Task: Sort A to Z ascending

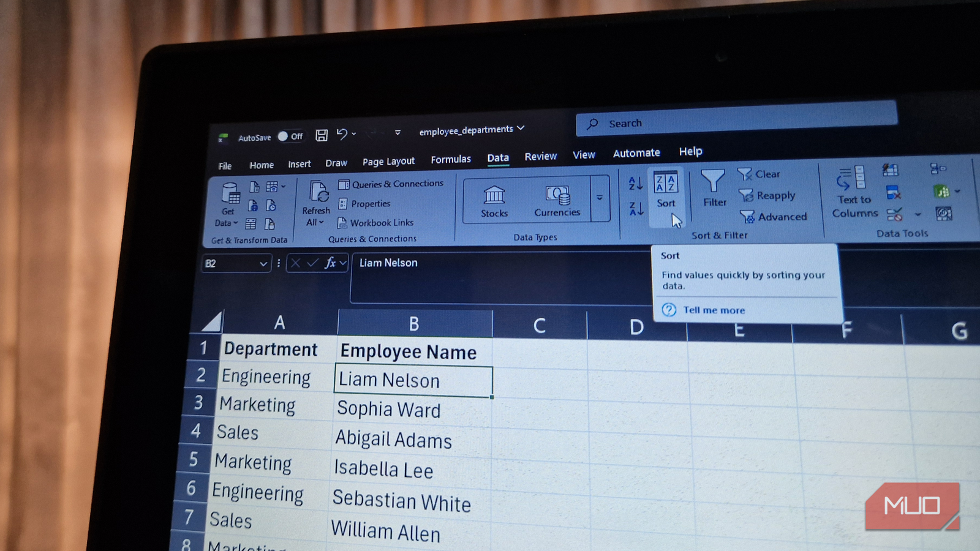Action: coord(636,183)
